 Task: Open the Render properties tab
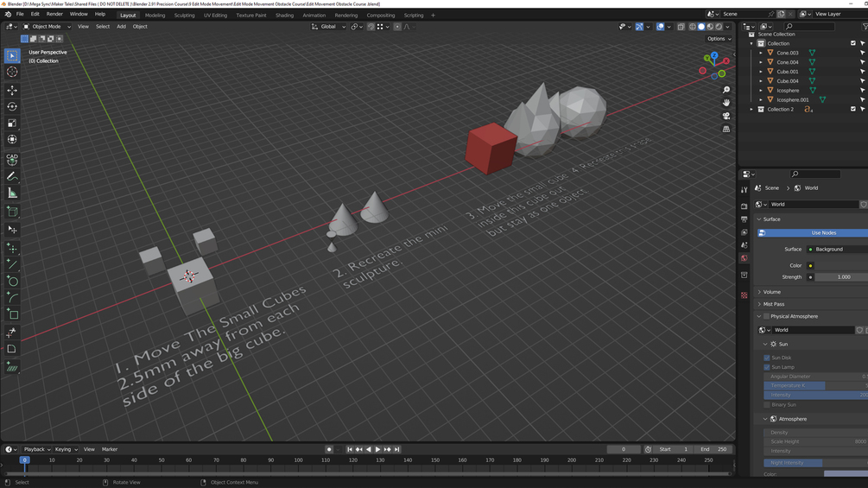click(744, 206)
